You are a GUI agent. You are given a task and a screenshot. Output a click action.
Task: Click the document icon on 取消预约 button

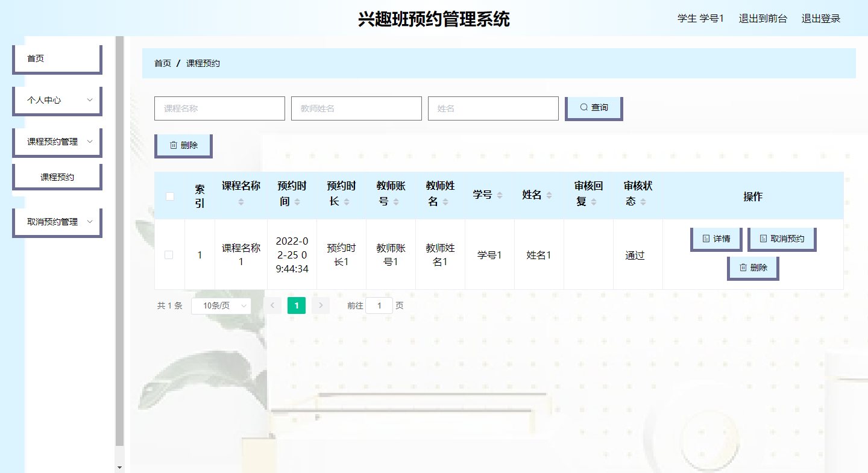[763, 239]
